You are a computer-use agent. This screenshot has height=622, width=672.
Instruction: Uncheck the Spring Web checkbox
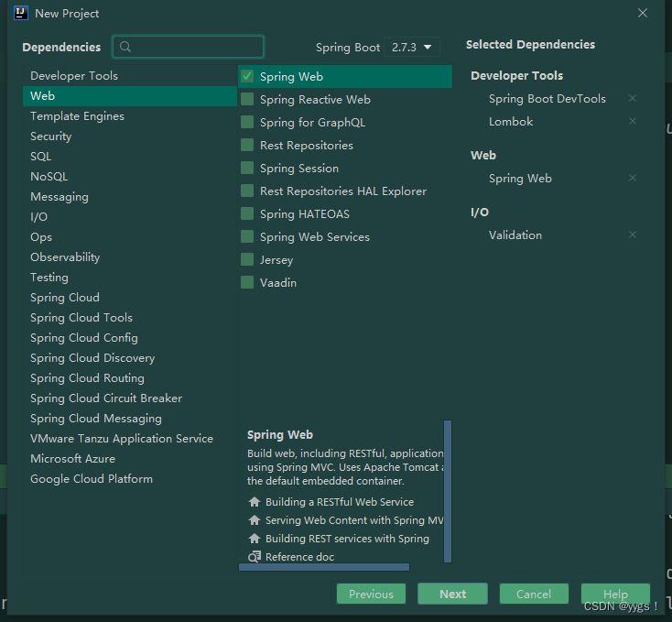click(x=247, y=77)
